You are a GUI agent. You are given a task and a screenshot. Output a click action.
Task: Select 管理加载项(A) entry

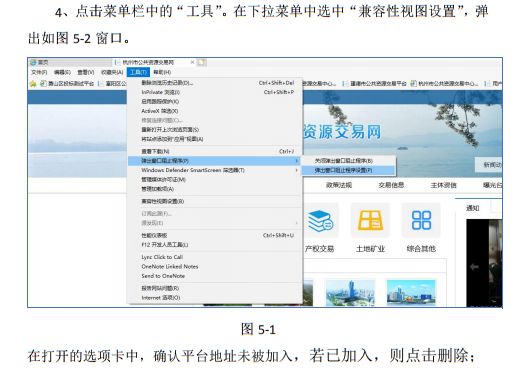pyautogui.click(x=215, y=189)
